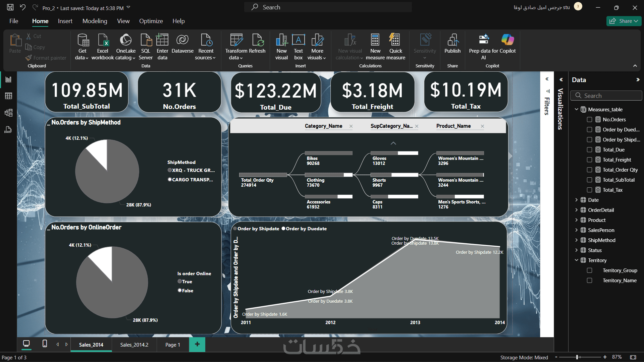644x362 pixels.
Task: Check the No.Orders measure checkbox
Action: click(x=589, y=120)
